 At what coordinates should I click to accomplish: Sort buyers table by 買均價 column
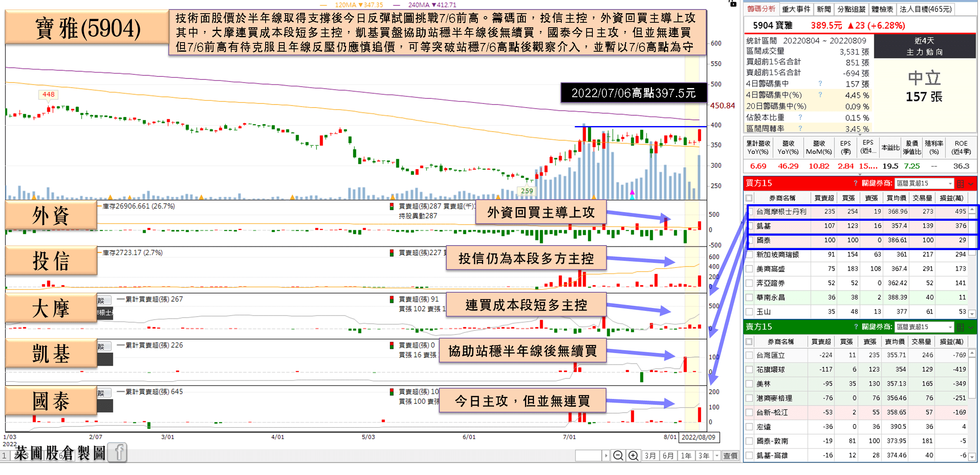[896, 198]
